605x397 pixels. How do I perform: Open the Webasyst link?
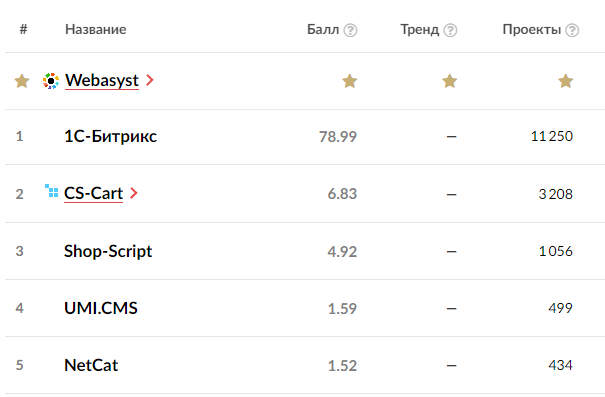click(102, 81)
